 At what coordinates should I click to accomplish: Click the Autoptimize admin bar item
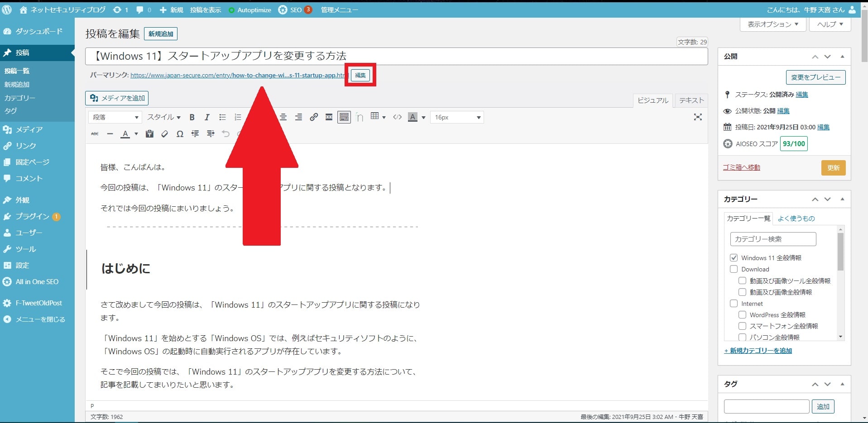point(250,10)
